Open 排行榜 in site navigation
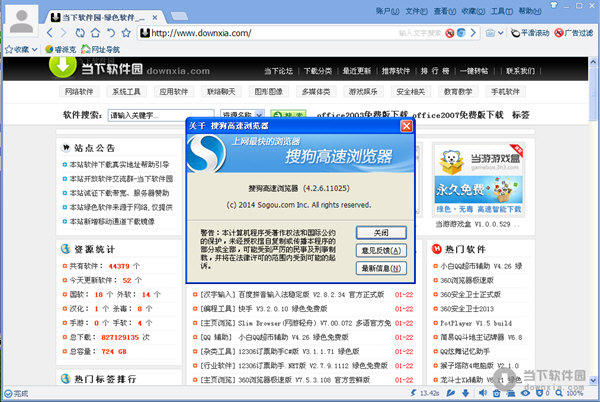 [435, 71]
